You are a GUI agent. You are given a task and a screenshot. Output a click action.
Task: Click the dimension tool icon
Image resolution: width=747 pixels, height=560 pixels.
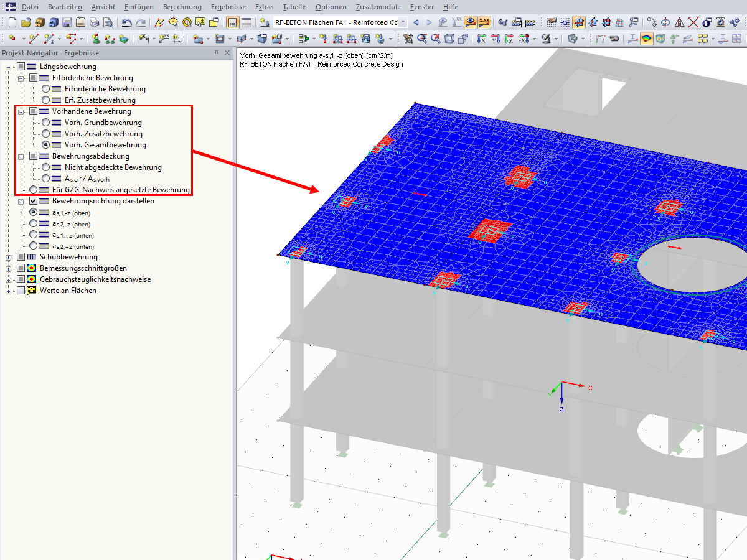(143, 39)
